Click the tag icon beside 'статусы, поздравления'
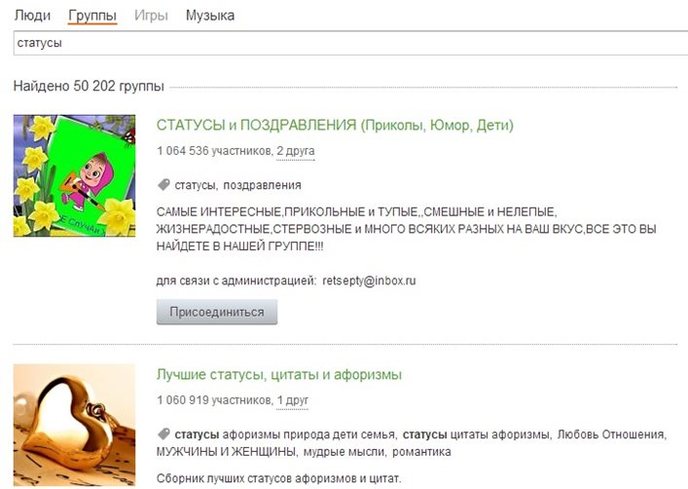The height and width of the screenshot is (489, 688). [164, 185]
